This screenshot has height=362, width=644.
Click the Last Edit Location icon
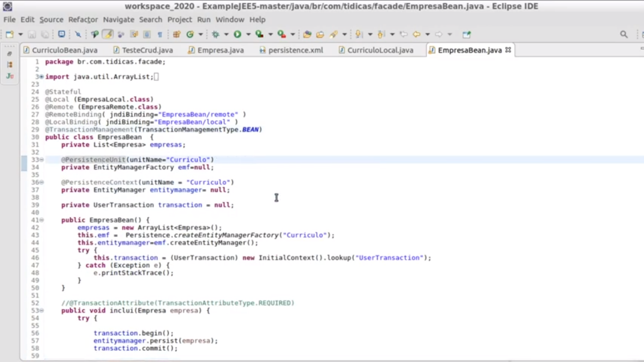pyautogui.click(x=404, y=34)
